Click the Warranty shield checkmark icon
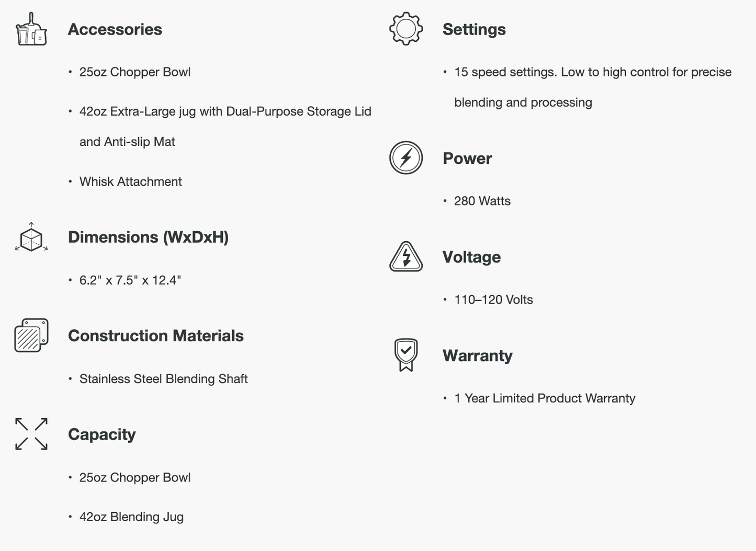The height and width of the screenshot is (551, 756). click(406, 355)
